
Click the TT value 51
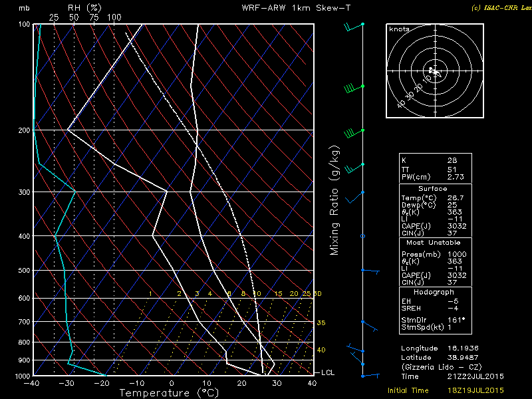click(x=452, y=170)
